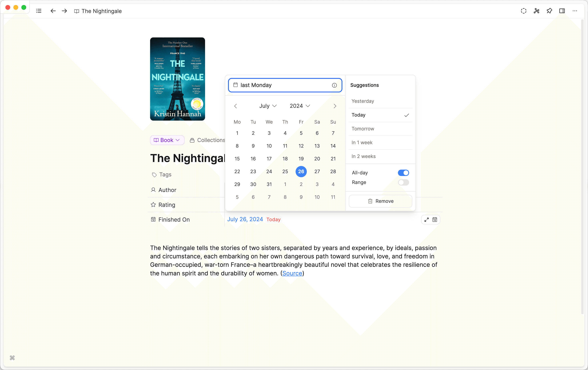Choose the In 1 week suggestion
The image size is (588, 370).
(380, 142)
